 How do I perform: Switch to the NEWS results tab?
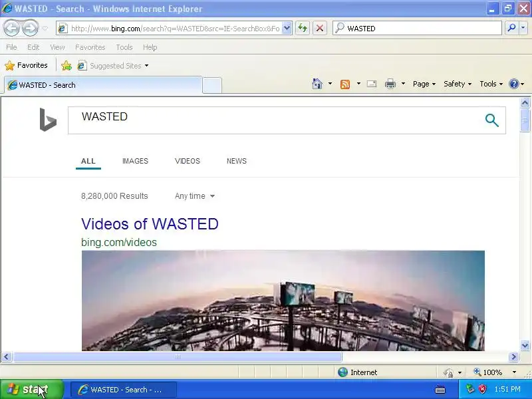pyautogui.click(x=237, y=161)
